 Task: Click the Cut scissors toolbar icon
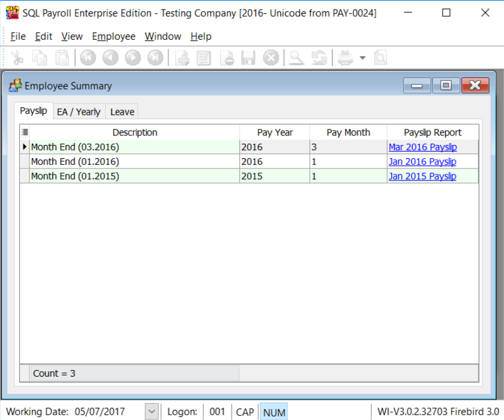coord(17,58)
